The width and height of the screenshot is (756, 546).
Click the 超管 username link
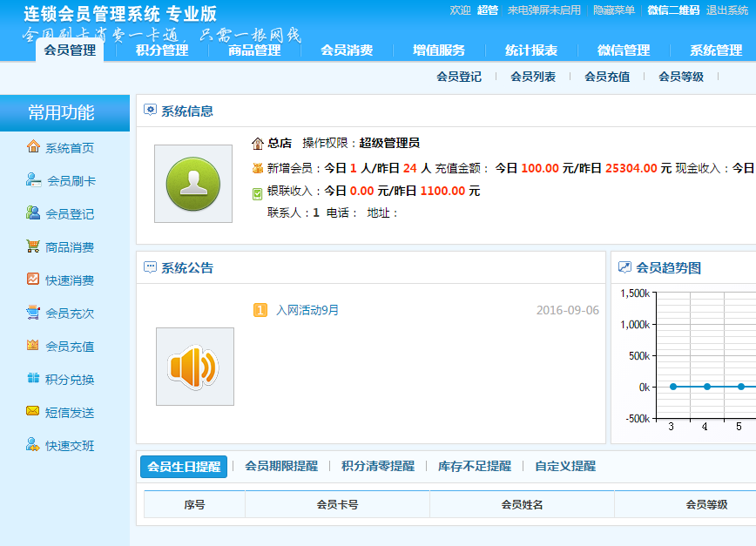(488, 10)
